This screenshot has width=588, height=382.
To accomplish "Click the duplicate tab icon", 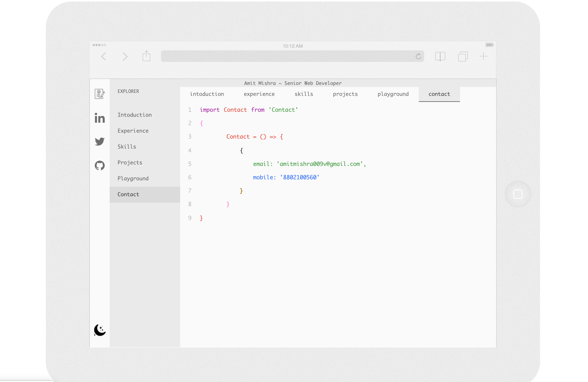I will point(462,56).
